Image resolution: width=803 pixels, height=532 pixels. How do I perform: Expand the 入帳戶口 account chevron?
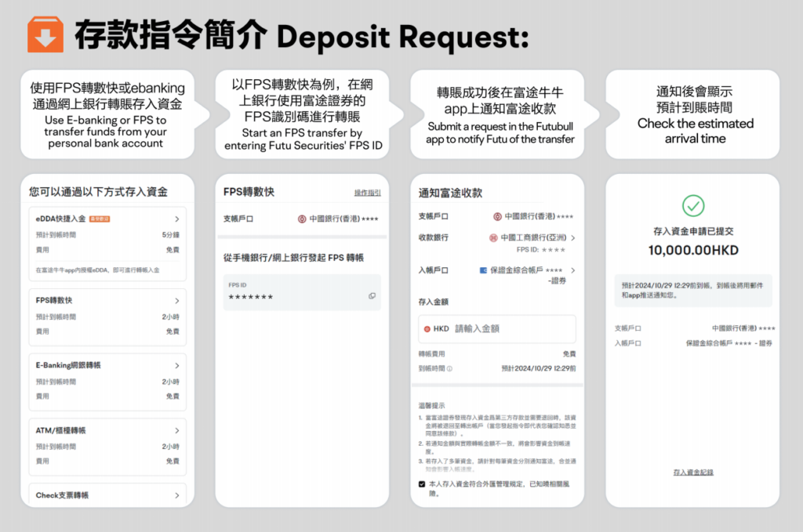pos(573,270)
